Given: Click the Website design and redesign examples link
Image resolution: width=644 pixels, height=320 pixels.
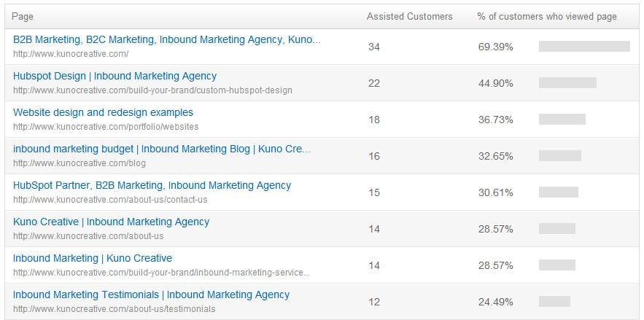Looking at the screenshot, I should point(103,112).
